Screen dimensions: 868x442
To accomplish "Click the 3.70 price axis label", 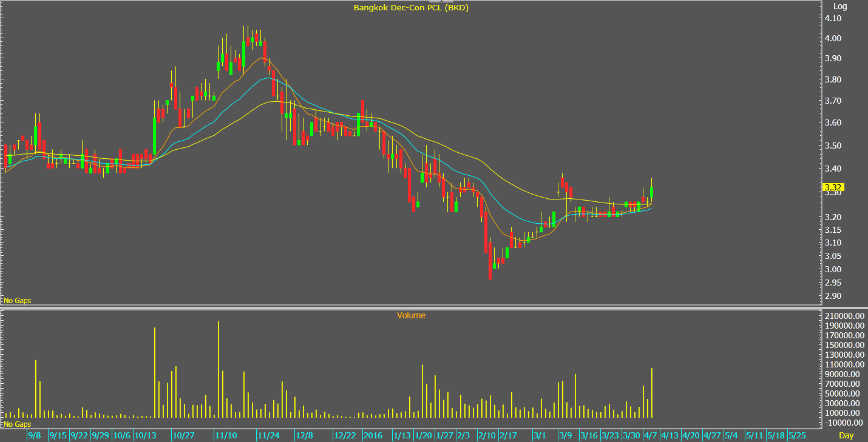I will pos(833,101).
